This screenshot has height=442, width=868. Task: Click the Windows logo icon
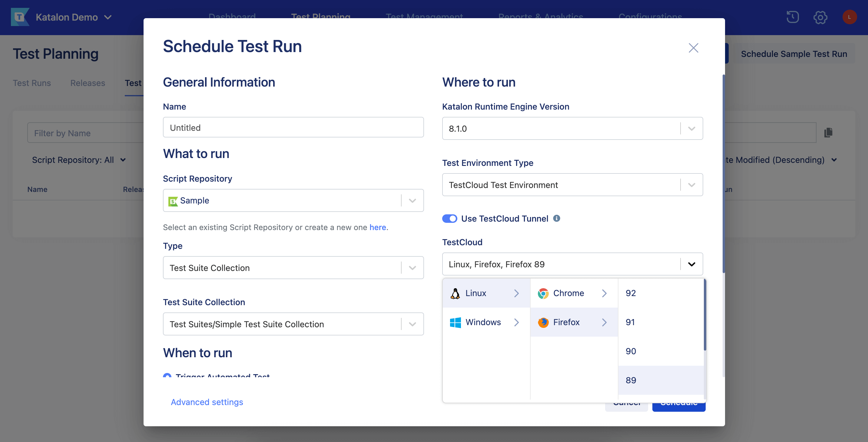(455, 322)
